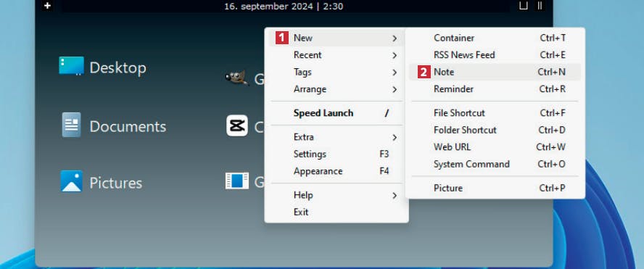The image size is (644, 269).
Task: Open the Desktop folder icon
Action: pos(71,66)
